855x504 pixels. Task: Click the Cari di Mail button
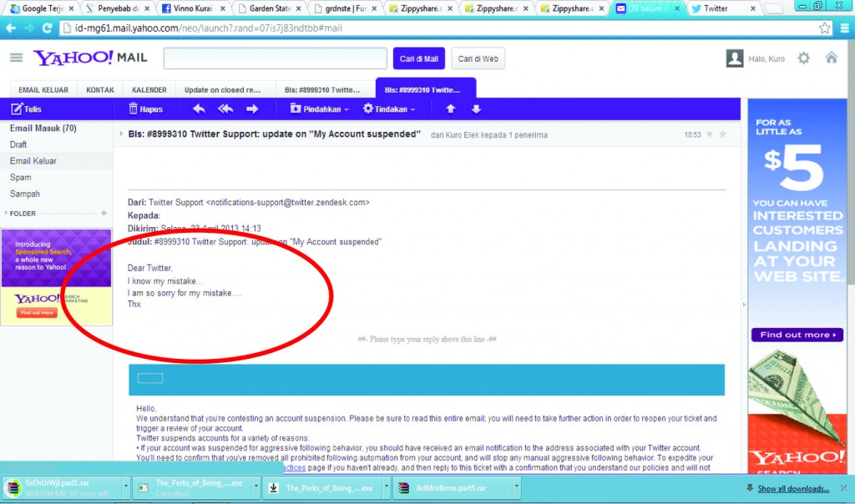(419, 58)
